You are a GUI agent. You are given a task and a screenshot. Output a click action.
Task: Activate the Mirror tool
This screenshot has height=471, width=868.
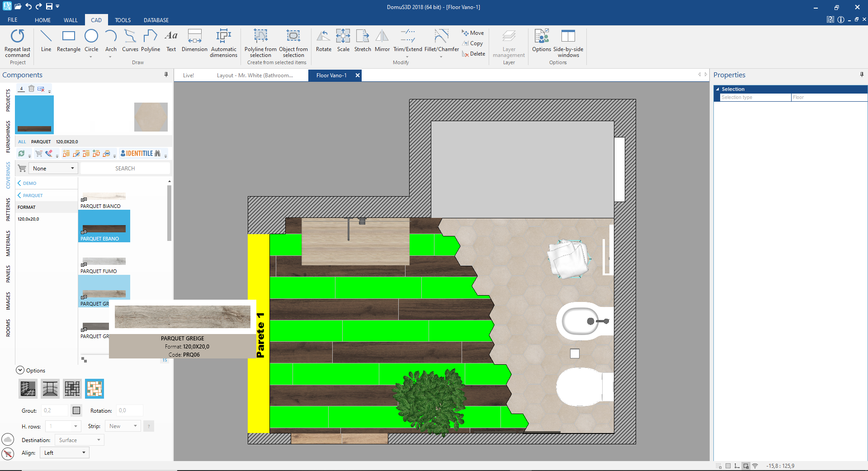tap(382, 41)
